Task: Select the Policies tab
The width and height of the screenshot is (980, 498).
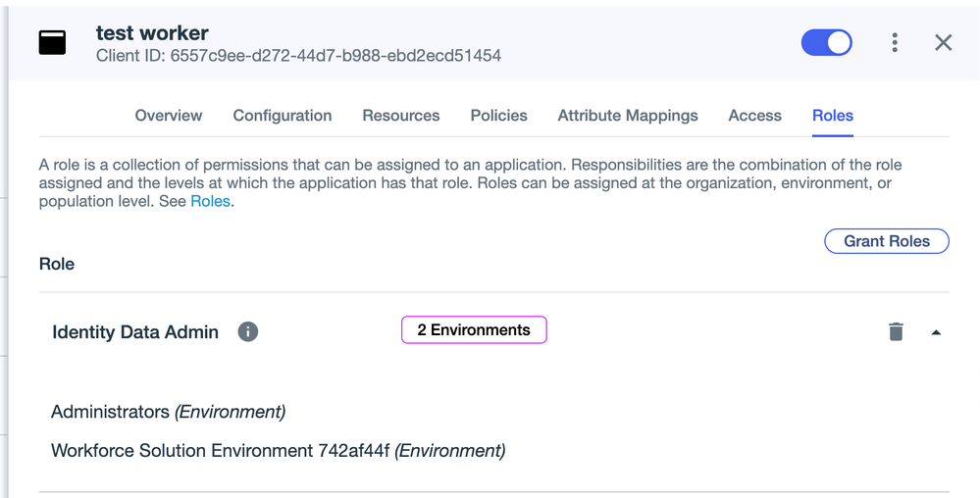Action: pyautogui.click(x=498, y=116)
